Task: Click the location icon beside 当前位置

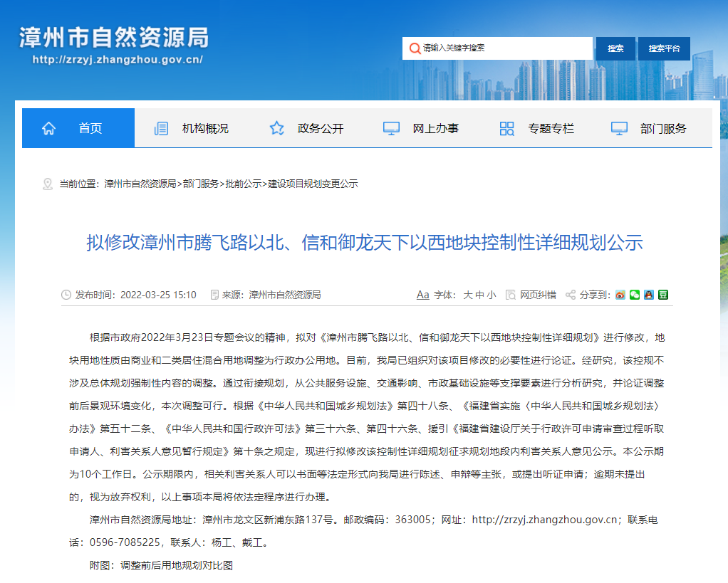Action: 48,183
